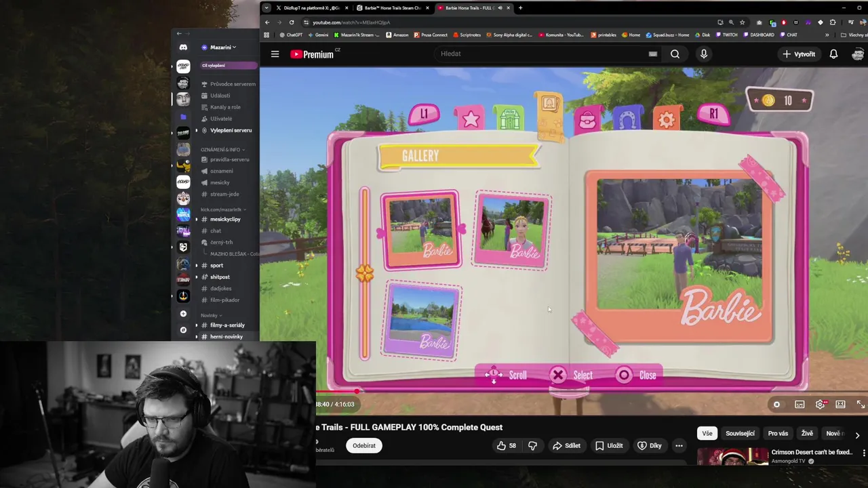This screenshot has height=488, width=868.
Task: Select the Pro vás filter chip
Action: (778, 433)
